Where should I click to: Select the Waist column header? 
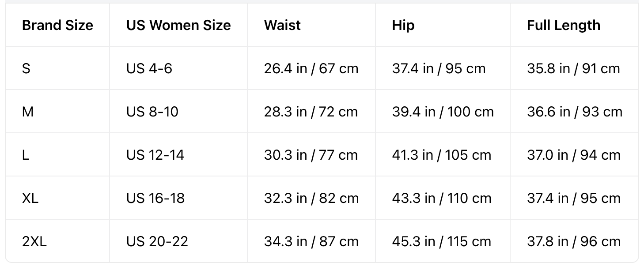282,25
